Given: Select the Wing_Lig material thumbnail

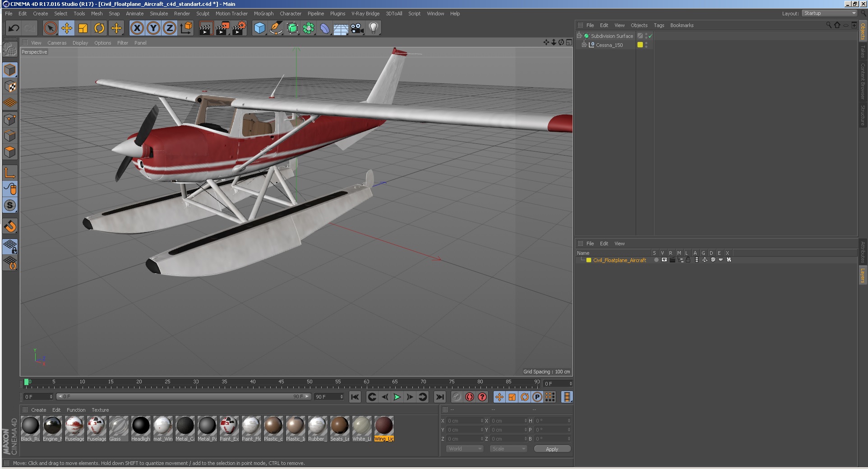Looking at the screenshot, I should click(384, 429).
